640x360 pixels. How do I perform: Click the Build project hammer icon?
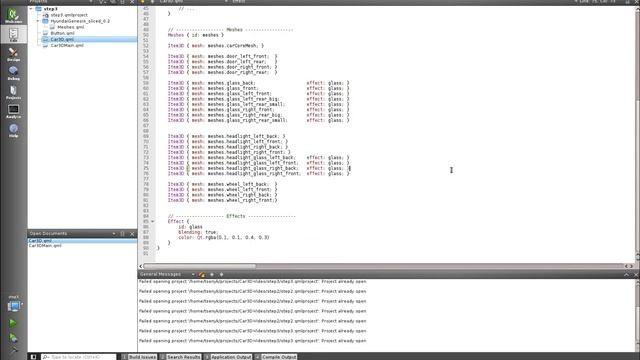coord(13,350)
